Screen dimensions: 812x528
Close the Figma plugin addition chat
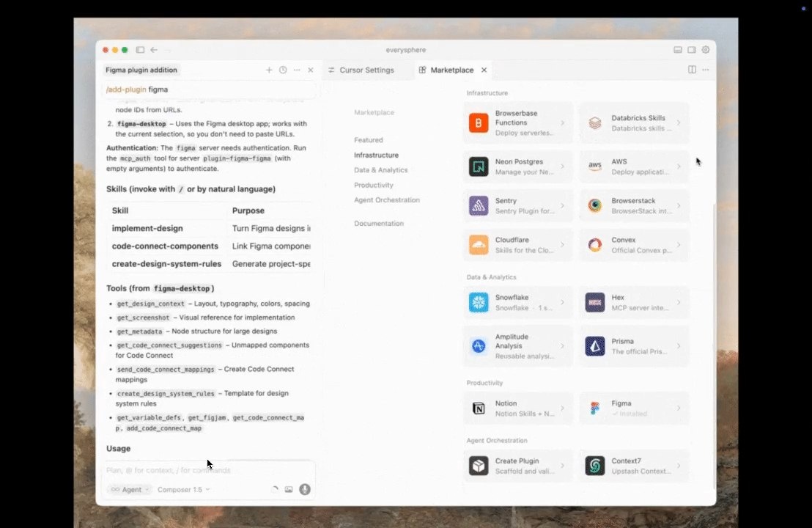pos(311,70)
